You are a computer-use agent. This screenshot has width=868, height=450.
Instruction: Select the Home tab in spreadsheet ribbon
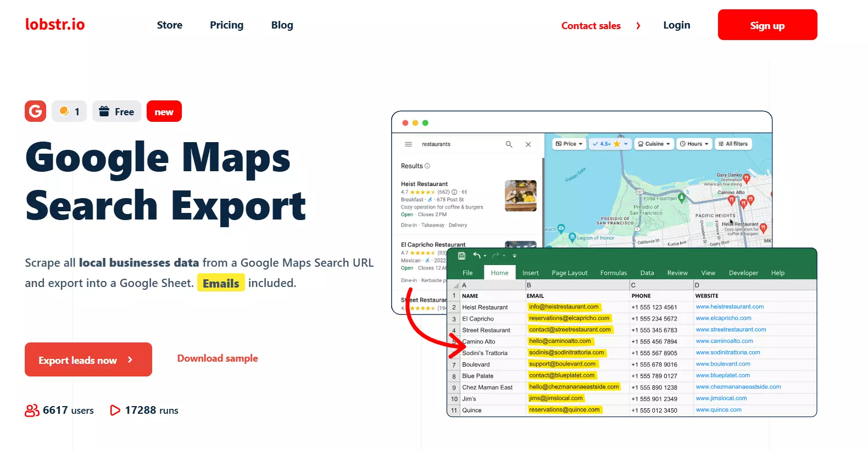(499, 273)
